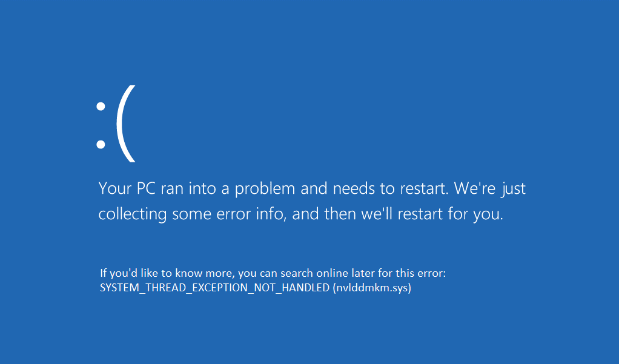Click the word "needs" in the first line
The image size is (619, 364).
coord(353,188)
